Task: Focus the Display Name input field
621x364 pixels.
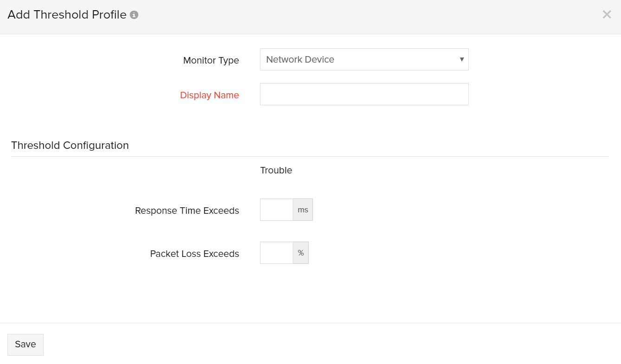Action: coord(364,94)
